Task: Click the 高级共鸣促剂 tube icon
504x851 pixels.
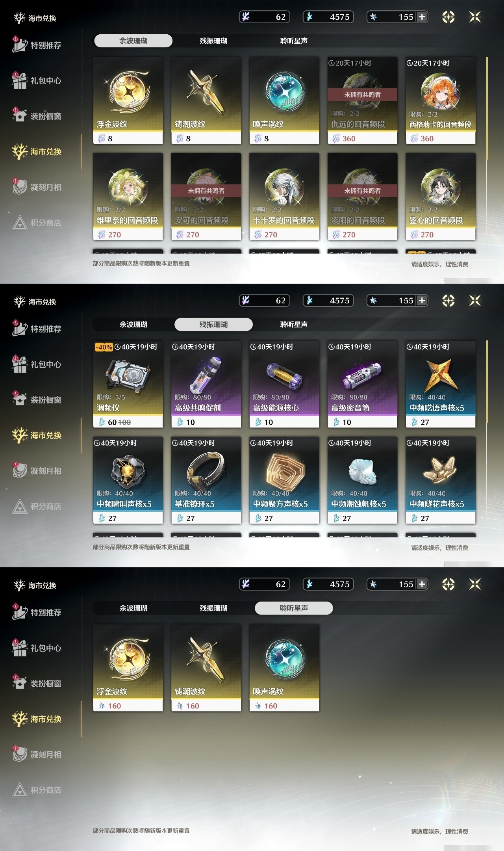Action: 206,374
